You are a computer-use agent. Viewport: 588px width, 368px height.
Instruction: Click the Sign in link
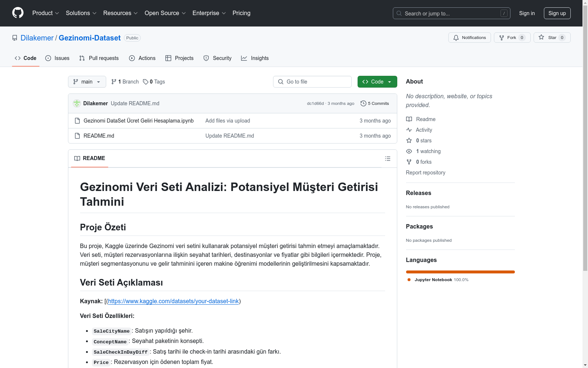527,13
